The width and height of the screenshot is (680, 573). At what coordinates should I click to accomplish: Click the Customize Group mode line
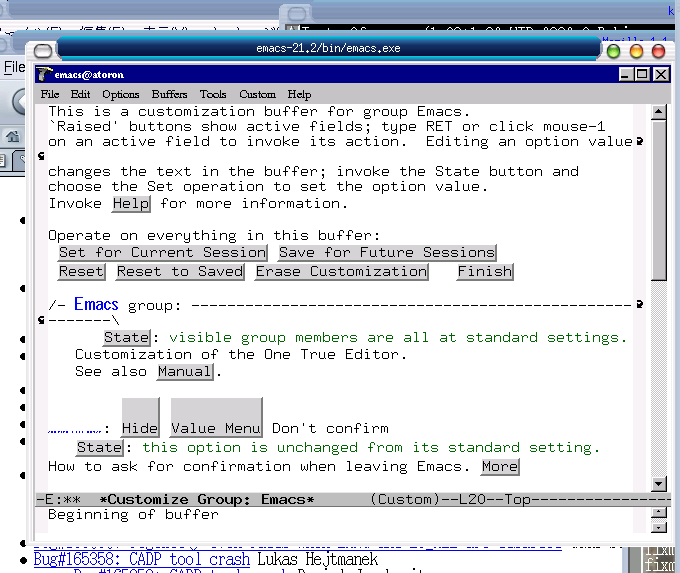click(353, 500)
